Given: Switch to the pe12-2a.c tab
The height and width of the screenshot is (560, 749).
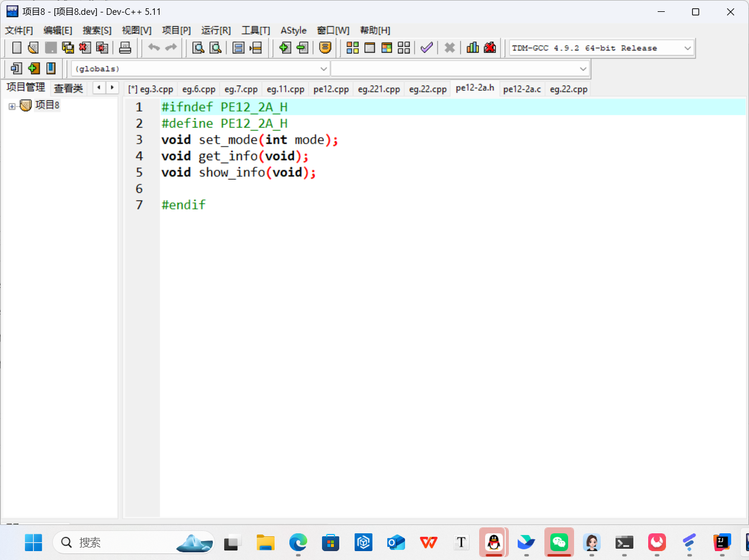Looking at the screenshot, I should pos(522,89).
